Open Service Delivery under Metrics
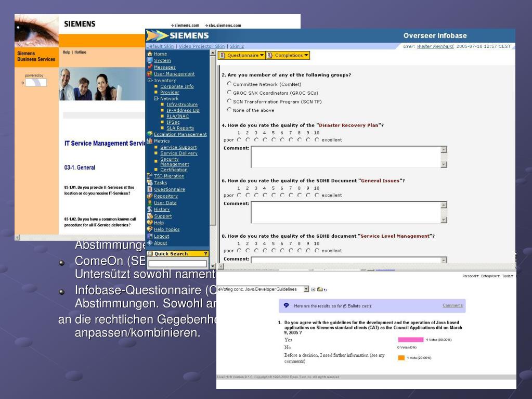532x399 pixels. (x=179, y=153)
